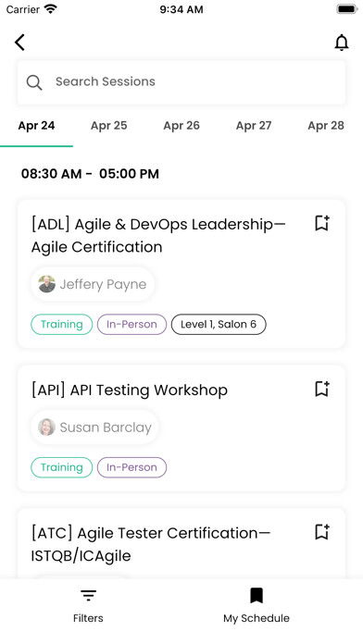Bookmark the API Testing Workshop session
The height and width of the screenshot is (644, 363).
click(x=322, y=389)
